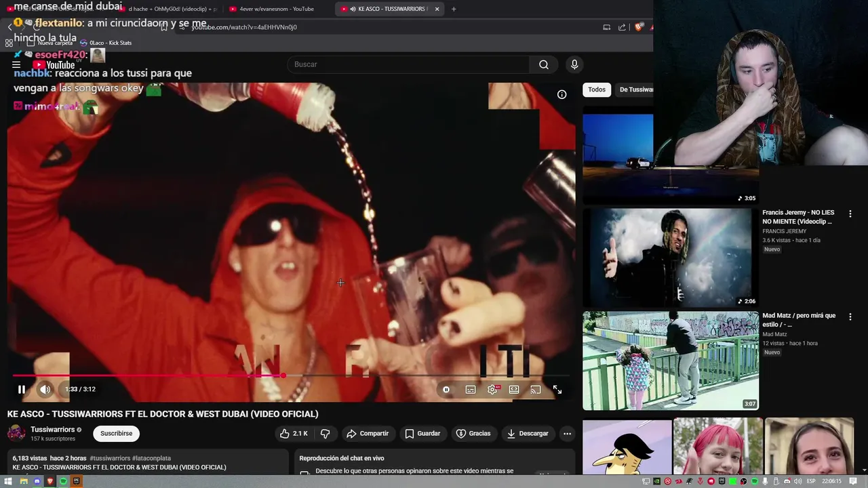
Task: Select the KE ASCO - TUSSIWARRIORS tab
Action: [390, 9]
